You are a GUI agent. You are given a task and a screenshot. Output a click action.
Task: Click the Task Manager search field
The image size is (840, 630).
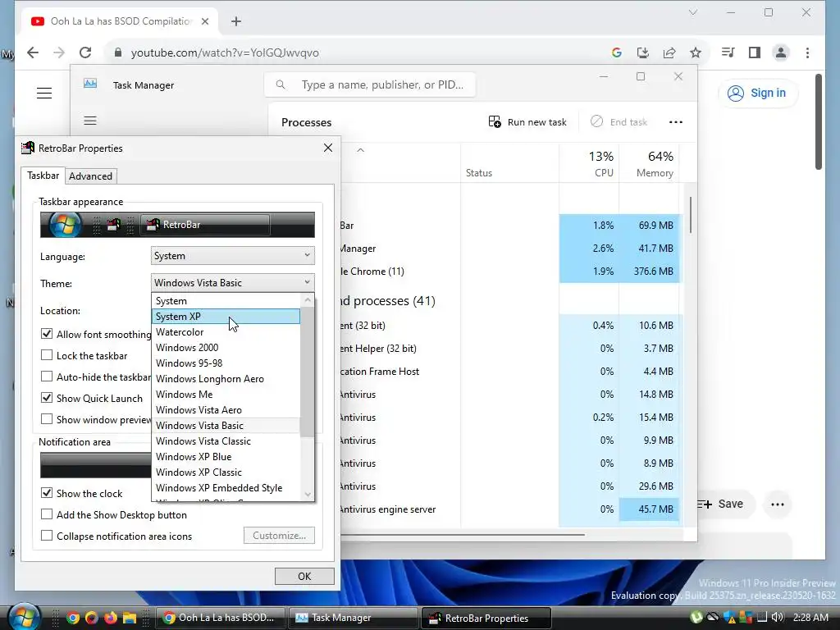coord(370,84)
